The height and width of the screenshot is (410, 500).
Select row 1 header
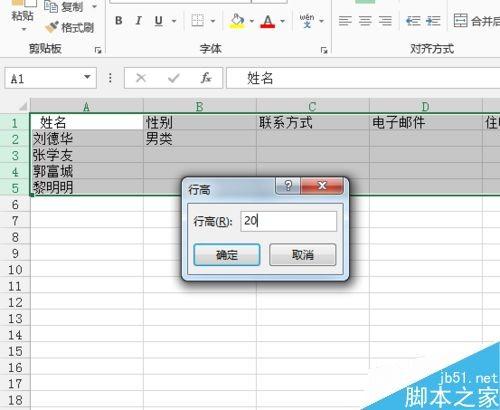click(15, 123)
